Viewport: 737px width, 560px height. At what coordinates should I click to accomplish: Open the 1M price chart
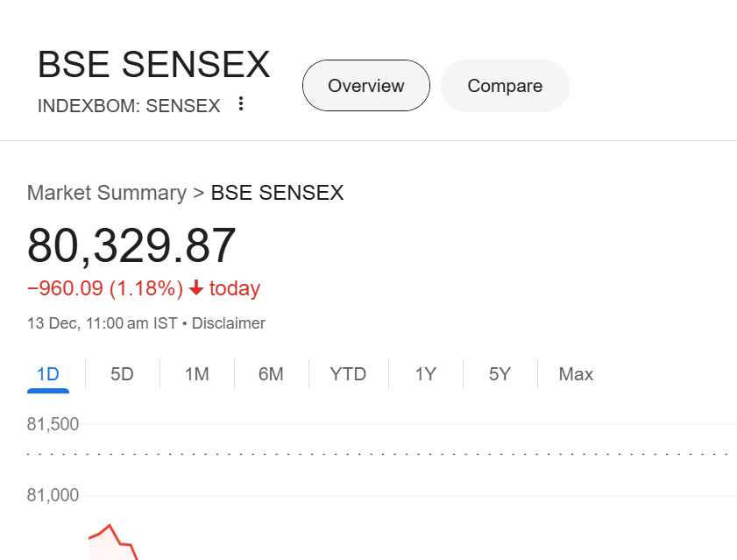point(196,373)
